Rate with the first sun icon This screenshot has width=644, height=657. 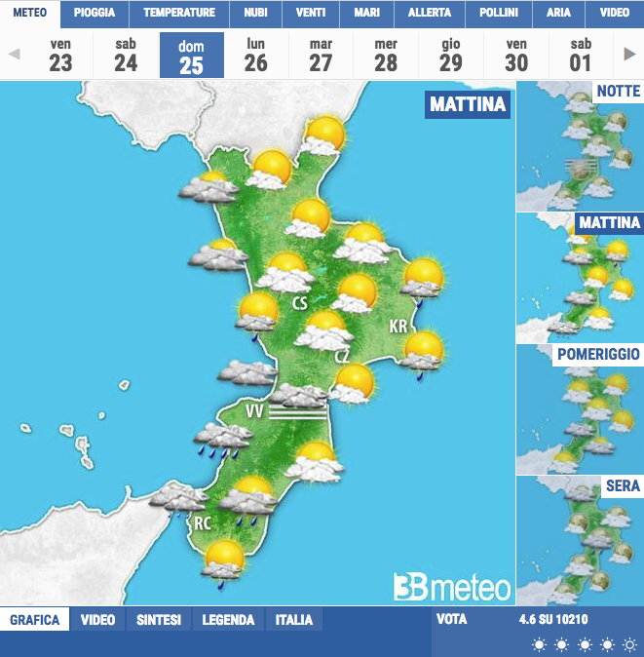pos(539,644)
